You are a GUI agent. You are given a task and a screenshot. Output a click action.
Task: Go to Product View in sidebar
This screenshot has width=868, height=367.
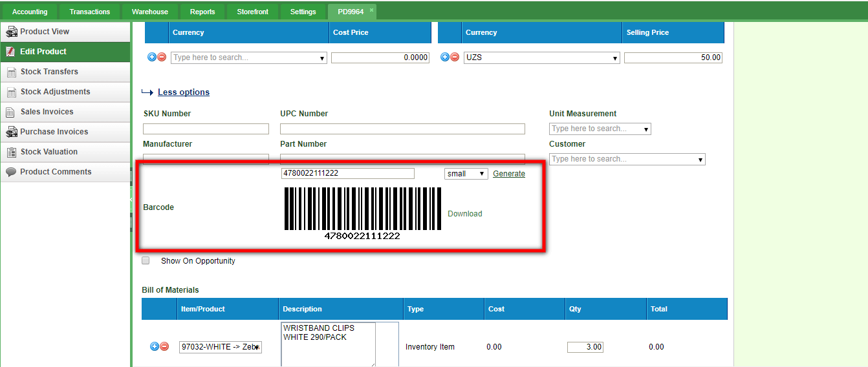(65, 32)
